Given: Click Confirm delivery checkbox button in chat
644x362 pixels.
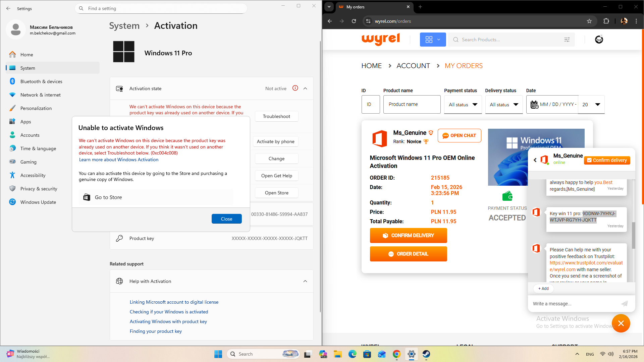Looking at the screenshot, I should tap(607, 160).
